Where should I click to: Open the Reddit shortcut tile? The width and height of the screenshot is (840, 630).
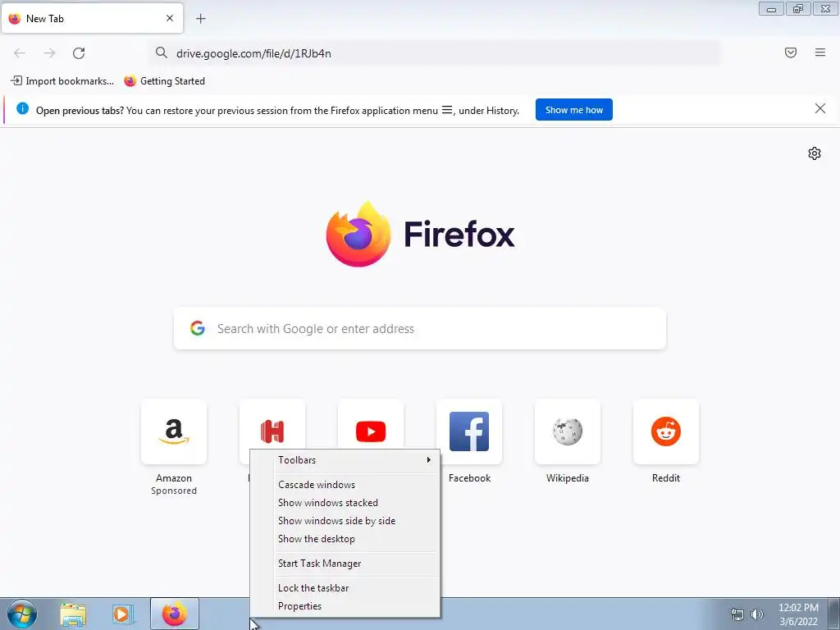tap(666, 431)
